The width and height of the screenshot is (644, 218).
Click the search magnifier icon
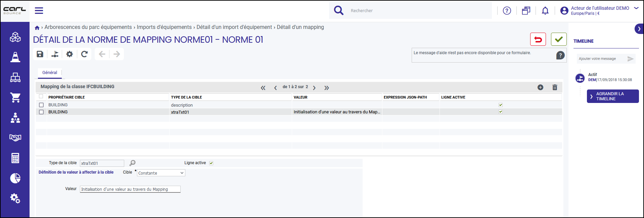338,10
